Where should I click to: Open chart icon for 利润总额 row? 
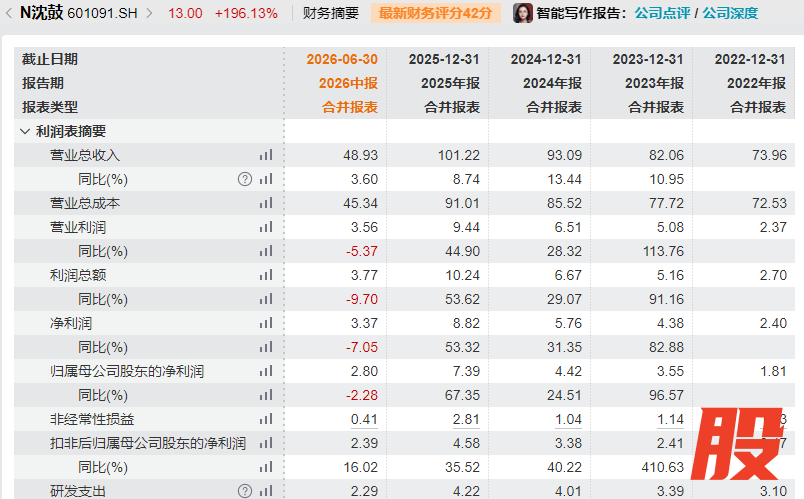point(266,275)
